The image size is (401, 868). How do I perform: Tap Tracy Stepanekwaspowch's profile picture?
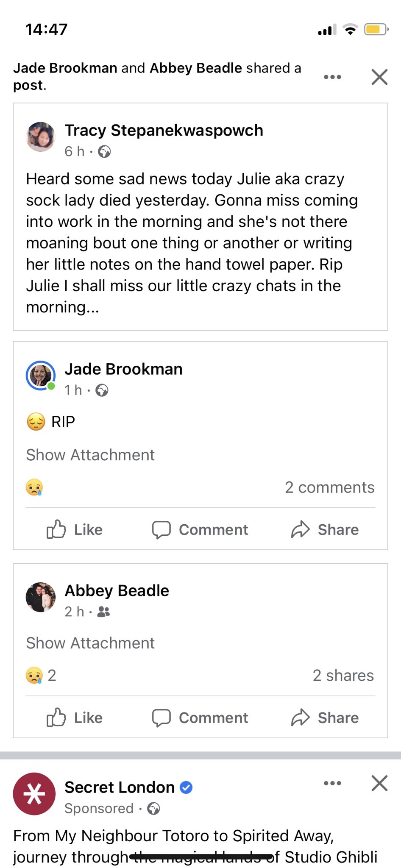(x=41, y=137)
